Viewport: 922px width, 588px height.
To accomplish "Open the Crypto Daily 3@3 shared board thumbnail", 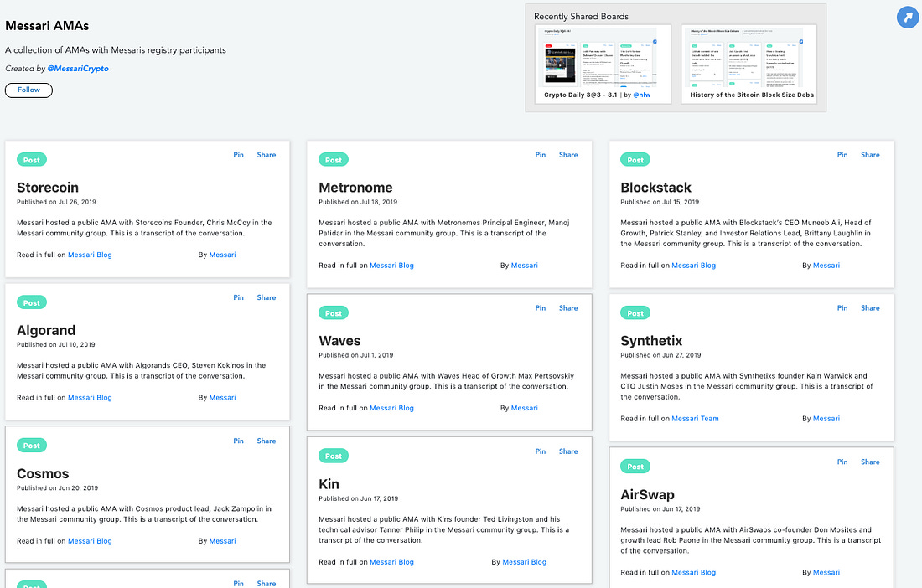I will [x=603, y=64].
